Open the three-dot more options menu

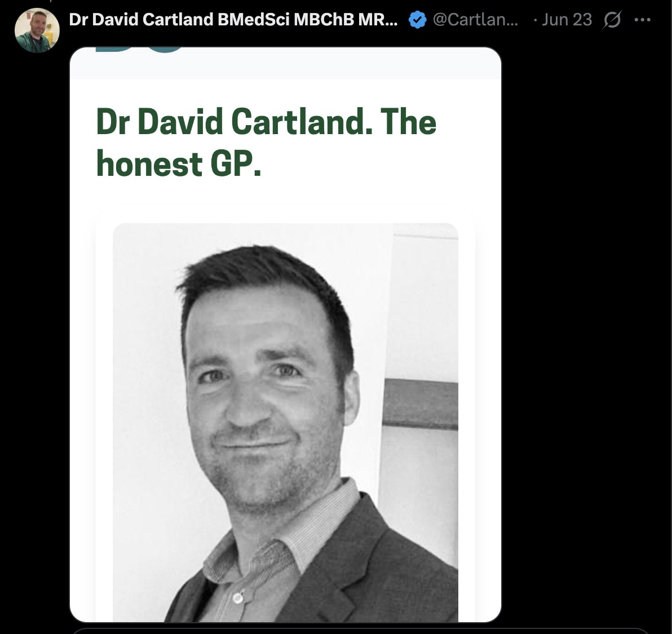[x=643, y=20]
